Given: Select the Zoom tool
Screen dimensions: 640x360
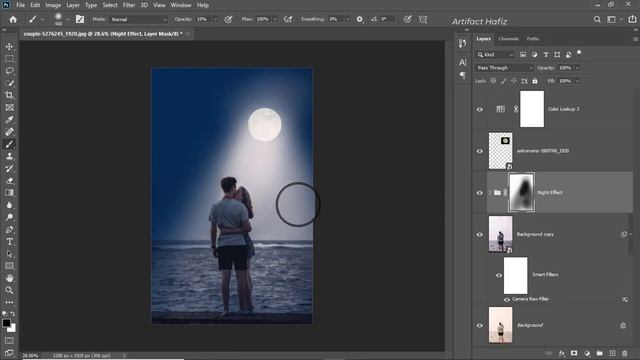Looking at the screenshot, I should 9,290.
